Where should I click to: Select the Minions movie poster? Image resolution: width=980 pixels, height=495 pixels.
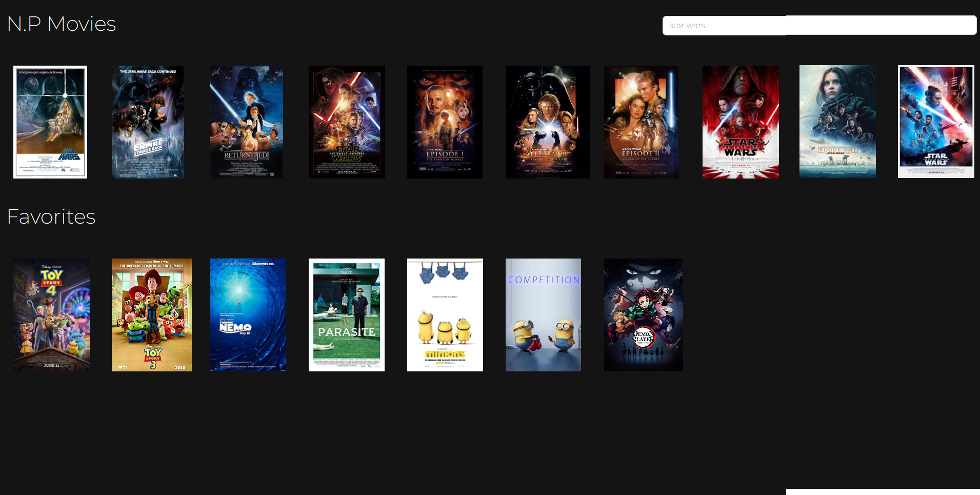tap(445, 315)
